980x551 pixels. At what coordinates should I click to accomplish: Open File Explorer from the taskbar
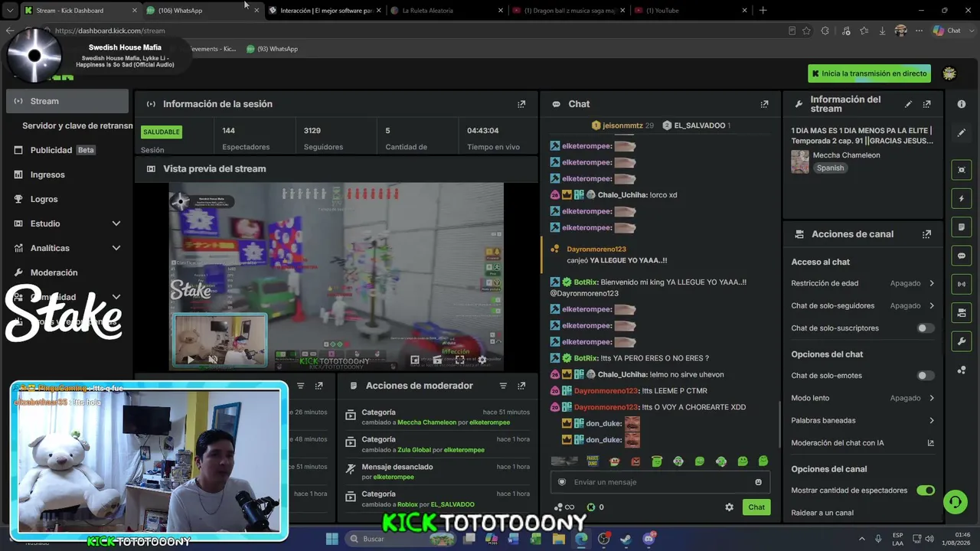click(559, 539)
